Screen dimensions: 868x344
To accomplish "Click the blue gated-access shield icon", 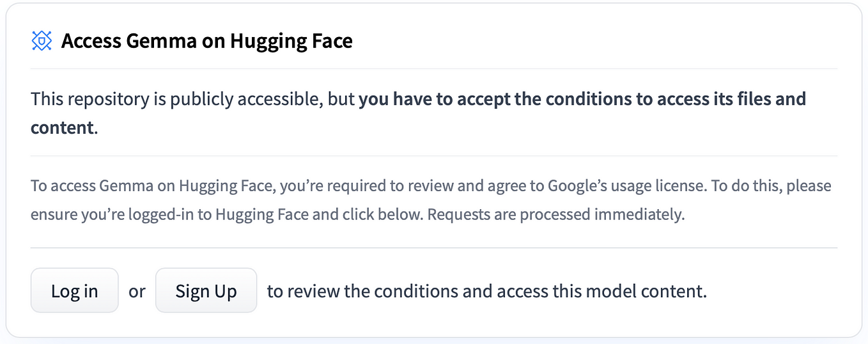I will [42, 42].
